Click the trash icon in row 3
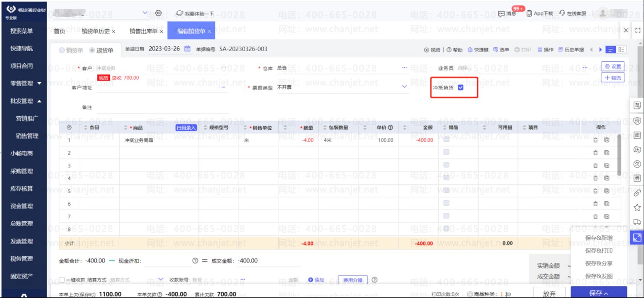The width and height of the screenshot is (644, 298). 595,165
